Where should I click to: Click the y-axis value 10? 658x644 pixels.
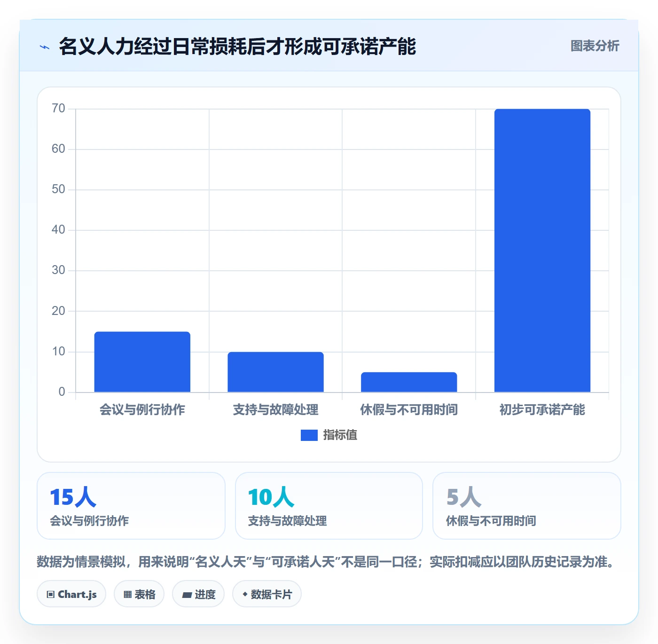[58, 352]
